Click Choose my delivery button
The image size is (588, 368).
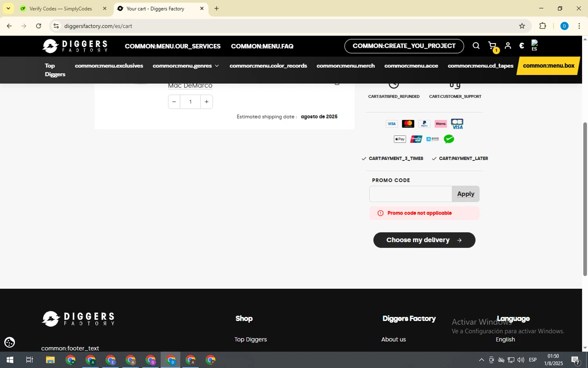click(424, 240)
